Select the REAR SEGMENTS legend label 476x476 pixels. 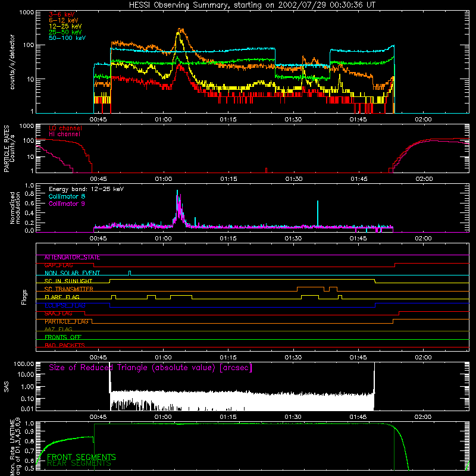tap(79, 464)
